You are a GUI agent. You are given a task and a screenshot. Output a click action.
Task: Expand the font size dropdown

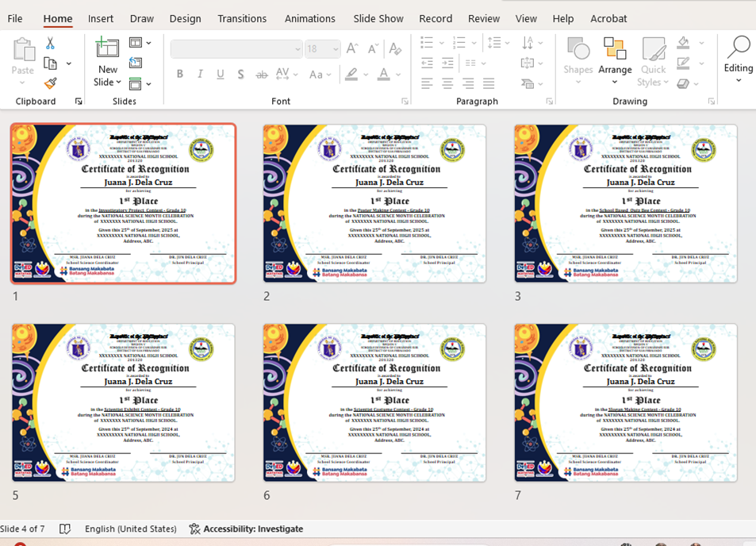[335, 49]
